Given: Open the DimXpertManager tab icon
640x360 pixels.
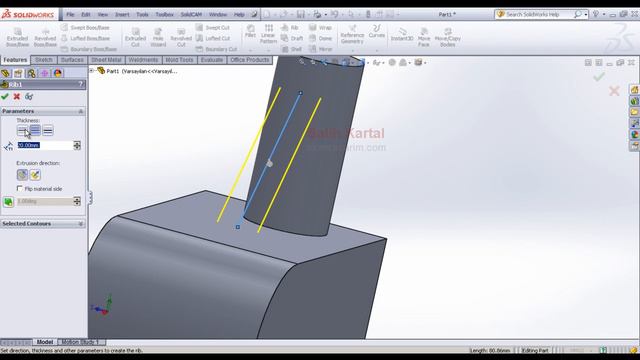Looking at the screenshot, I should [x=44, y=73].
